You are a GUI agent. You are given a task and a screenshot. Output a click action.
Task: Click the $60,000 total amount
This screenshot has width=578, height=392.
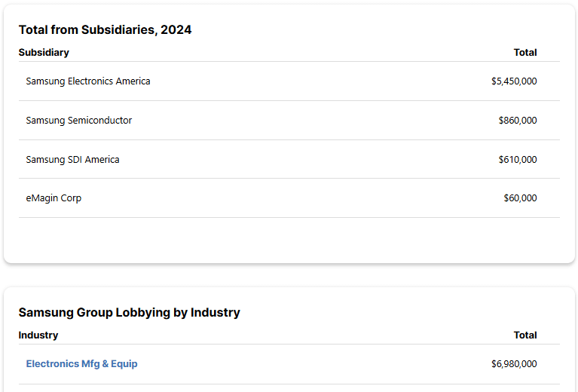coord(520,198)
